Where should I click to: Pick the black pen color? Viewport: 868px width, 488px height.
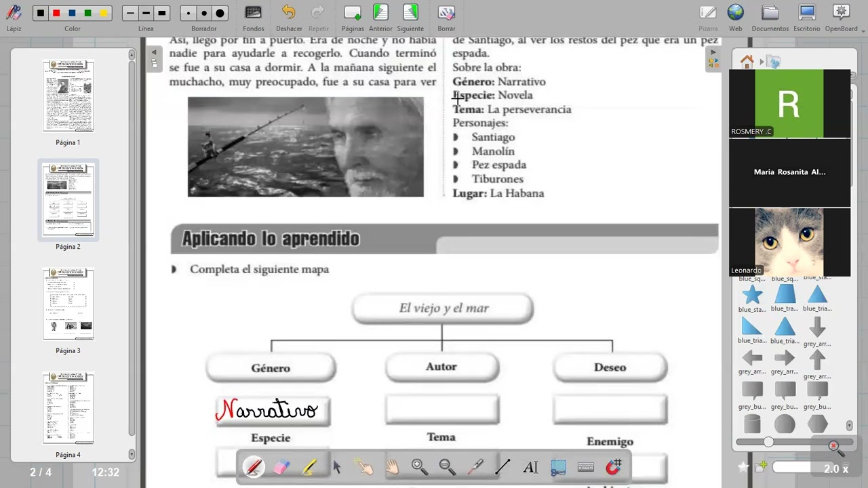click(x=41, y=14)
